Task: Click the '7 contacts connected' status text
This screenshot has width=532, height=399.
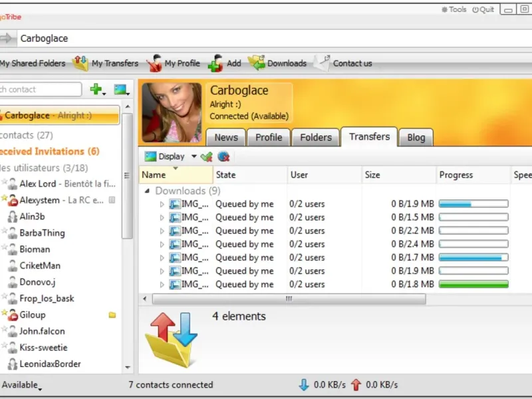Action: coord(171,385)
